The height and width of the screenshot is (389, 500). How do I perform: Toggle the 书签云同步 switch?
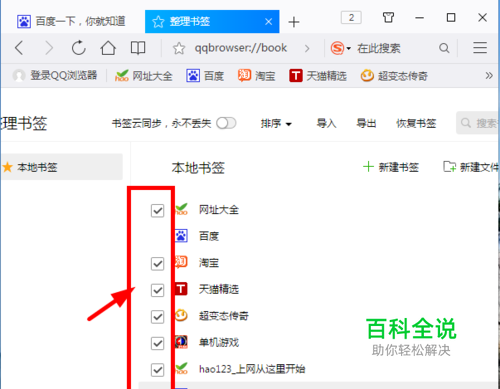(226, 123)
